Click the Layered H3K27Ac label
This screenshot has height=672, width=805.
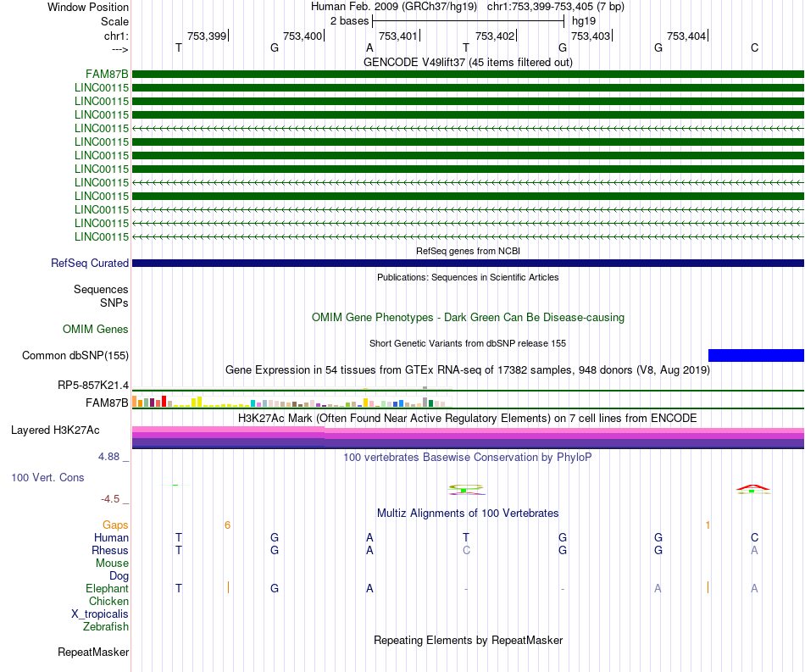[55, 430]
